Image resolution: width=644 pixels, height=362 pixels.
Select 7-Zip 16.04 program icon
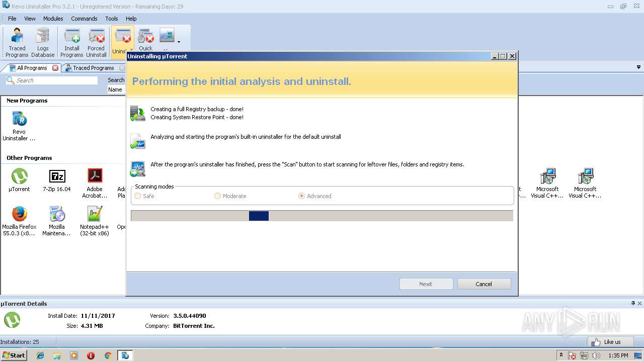coord(57,180)
